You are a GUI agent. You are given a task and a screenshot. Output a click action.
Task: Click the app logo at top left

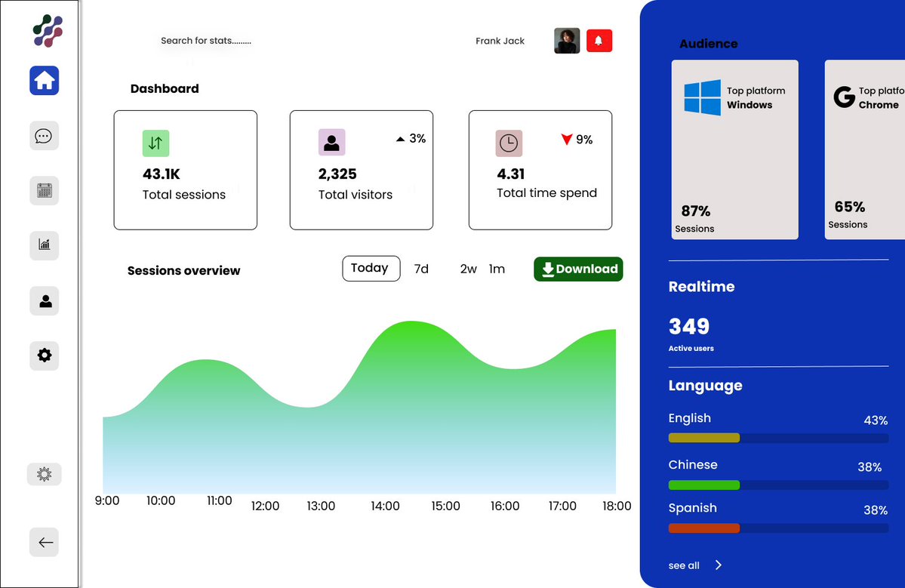[x=48, y=31]
